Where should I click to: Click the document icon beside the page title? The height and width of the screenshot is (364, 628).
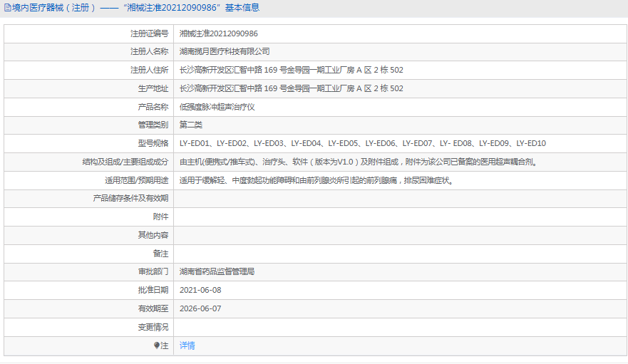pyautogui.click(x=8, y=8)
